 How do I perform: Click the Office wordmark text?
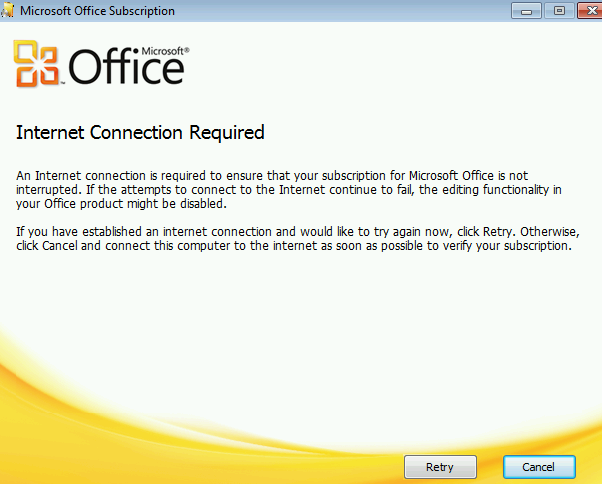(x=126, y=69)
